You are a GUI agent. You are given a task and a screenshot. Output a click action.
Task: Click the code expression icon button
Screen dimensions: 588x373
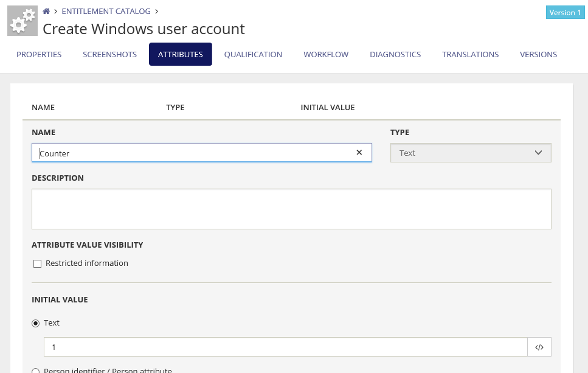pos(539,347)
